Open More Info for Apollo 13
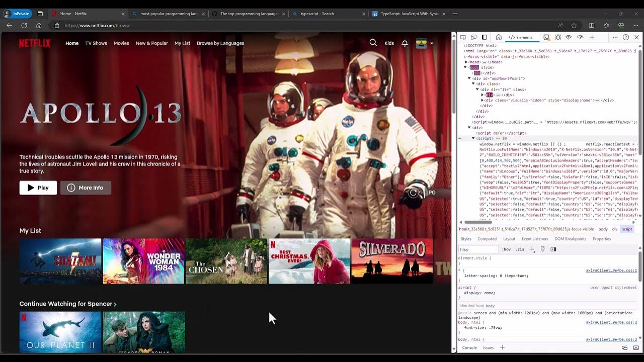The width and height of the screenshot is (644, 362). 86,188
